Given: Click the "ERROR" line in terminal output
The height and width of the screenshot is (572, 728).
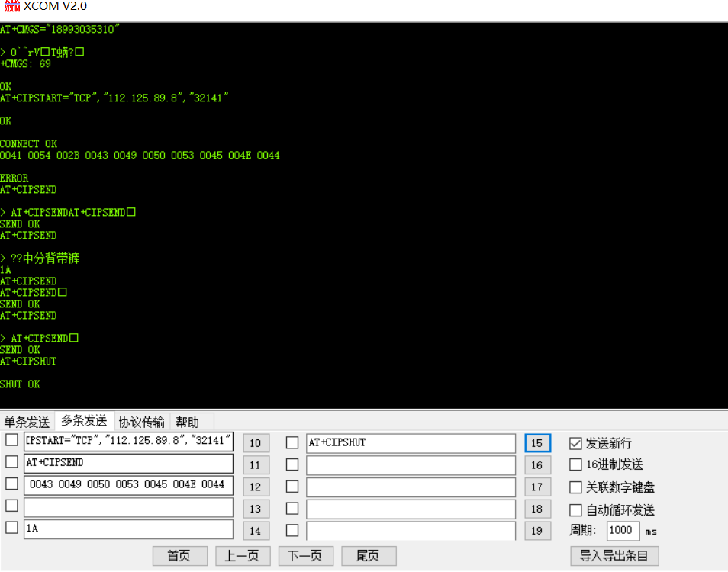Looking at the screenshot, I should point(14,178).
